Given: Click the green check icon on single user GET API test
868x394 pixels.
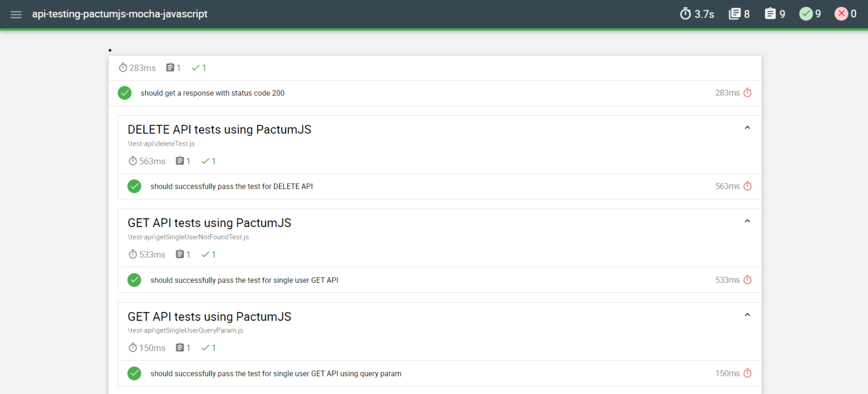Looking at the screenshot, I should pyautogui.click(x=134, y=279).
